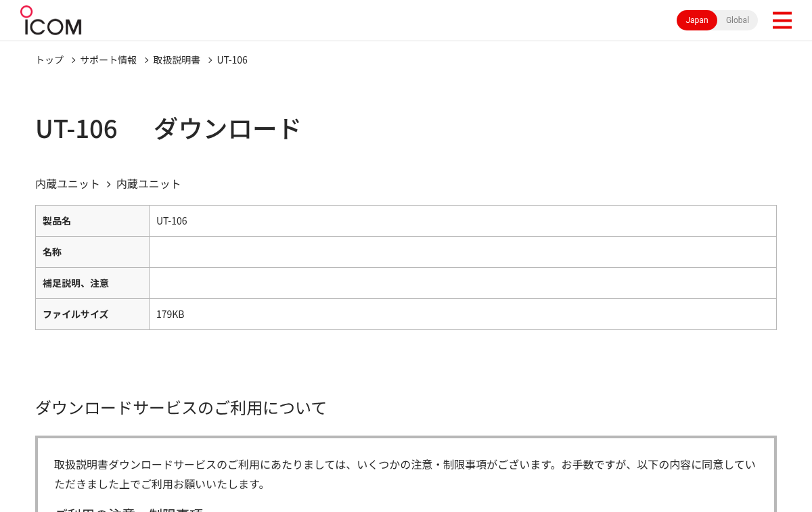Select the 補足説明、注意 header cell
Viewport: 812px width, 512px height.
[93, 283]
